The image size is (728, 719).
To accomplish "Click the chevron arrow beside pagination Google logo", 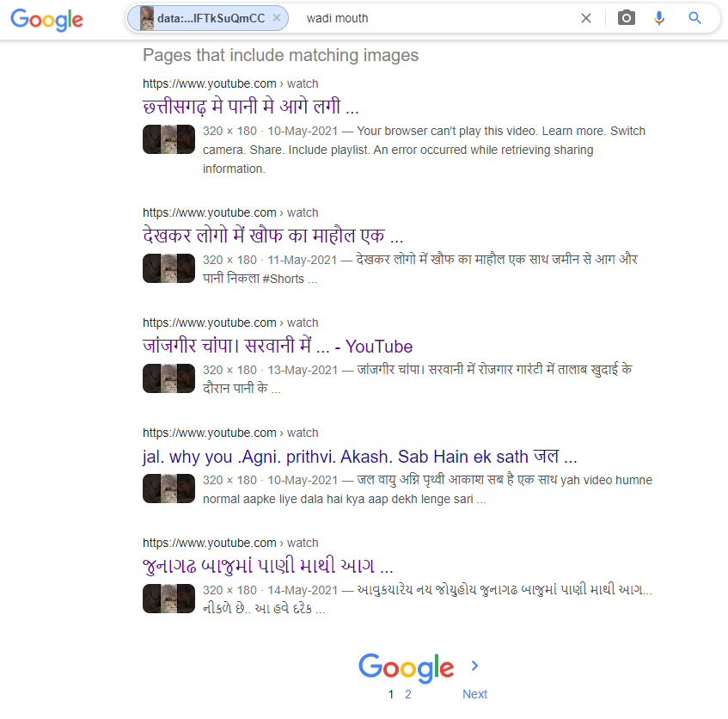I will coord(474,666).
